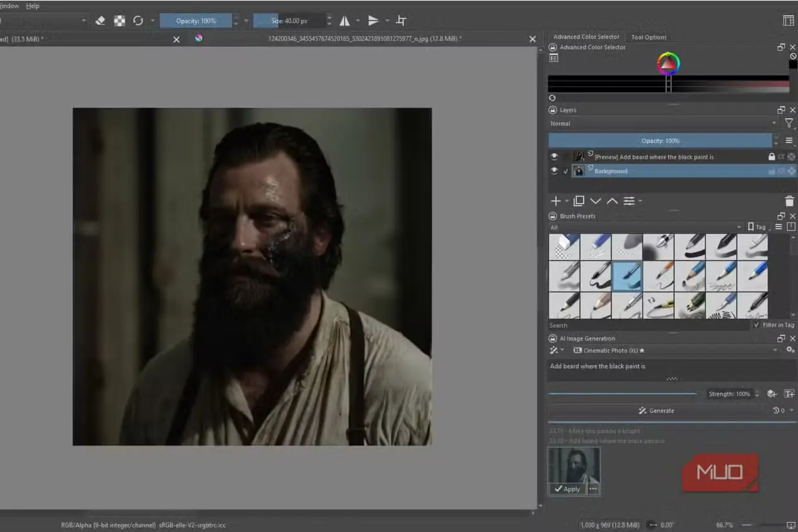Duplicate the current layer
This screenshot has width=798, height=532.
579,201
